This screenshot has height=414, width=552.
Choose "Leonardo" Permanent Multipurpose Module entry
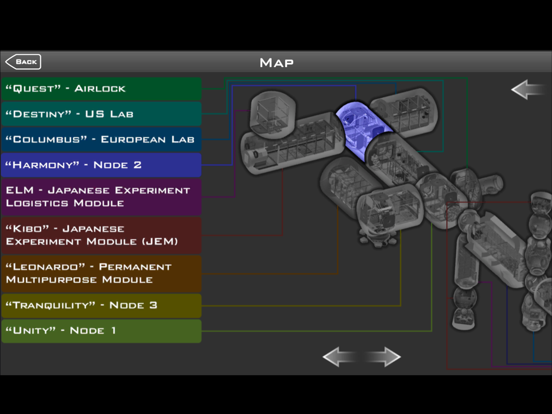[101, 274]
